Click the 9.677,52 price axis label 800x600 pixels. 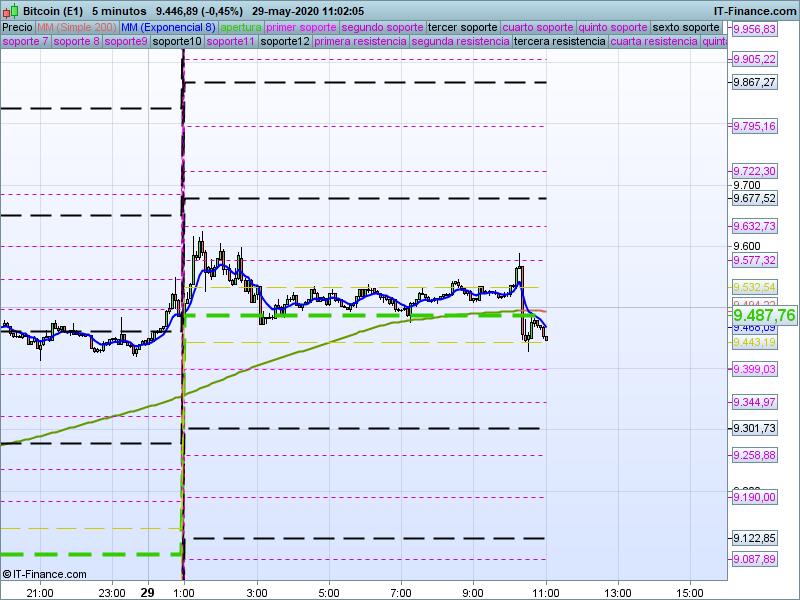click(754, 198)
